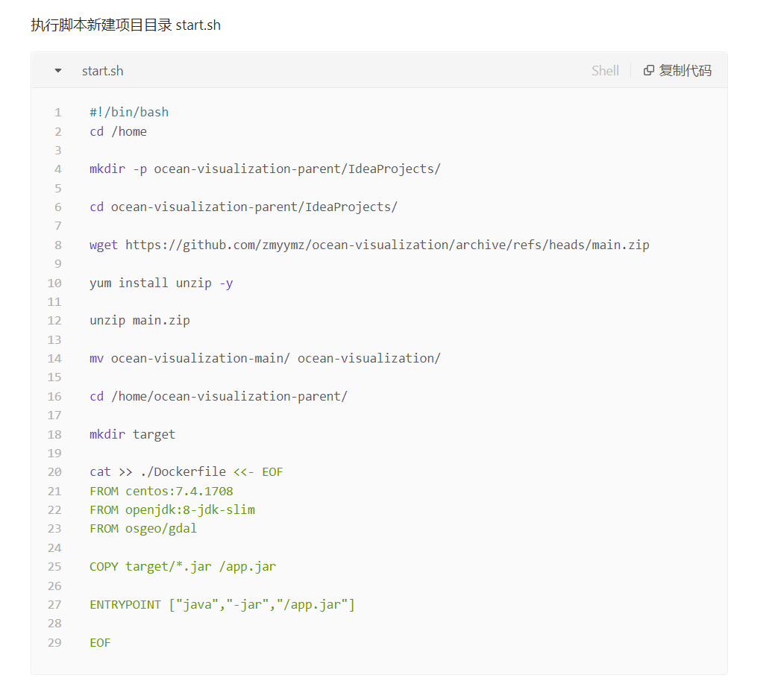784x687 pixels.
Task: Click the 执行脚本新建项目目录 start.sh heading text
Action: tap(125, 25)
